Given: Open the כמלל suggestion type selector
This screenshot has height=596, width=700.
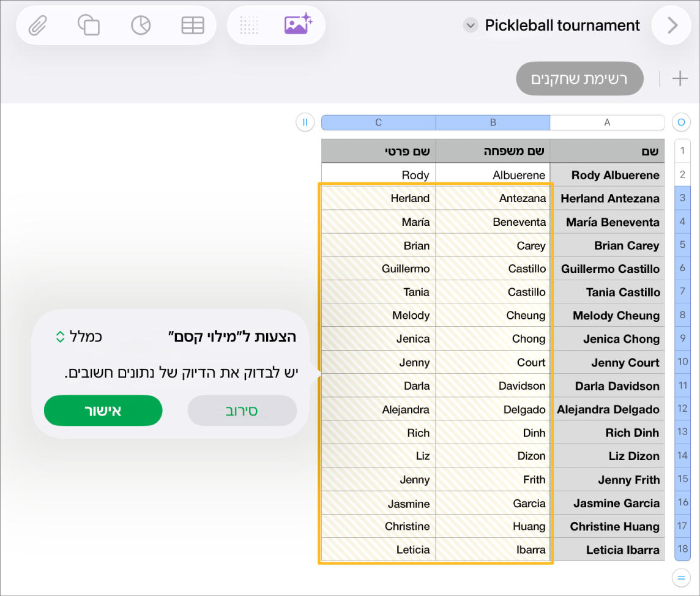Looking at the screenshot, I should (79, 337).
